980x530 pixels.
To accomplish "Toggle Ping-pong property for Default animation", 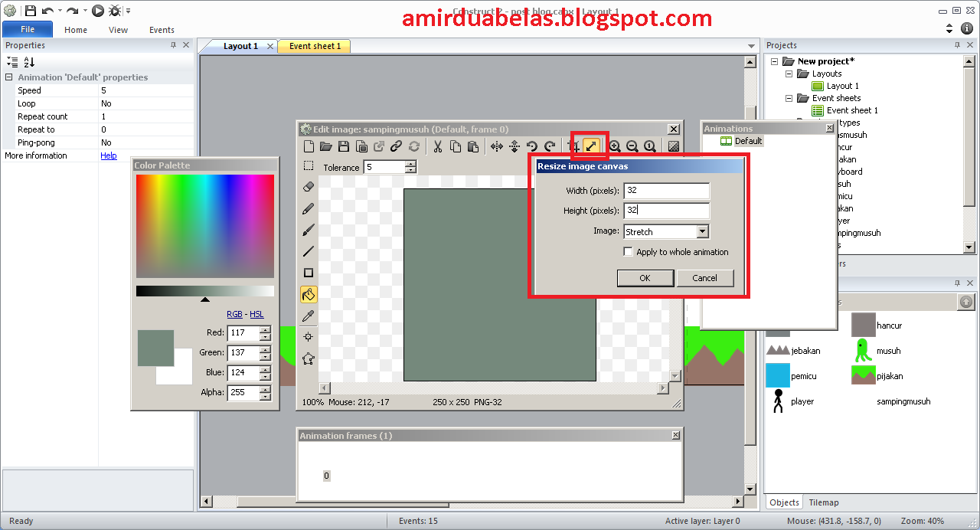I will (x=145, y=142).
